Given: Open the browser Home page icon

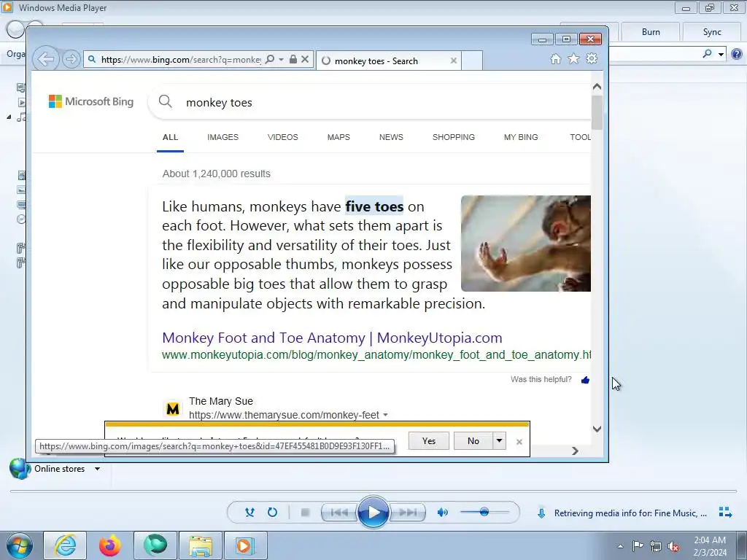Looking at the screenshot, I should 555,58.
